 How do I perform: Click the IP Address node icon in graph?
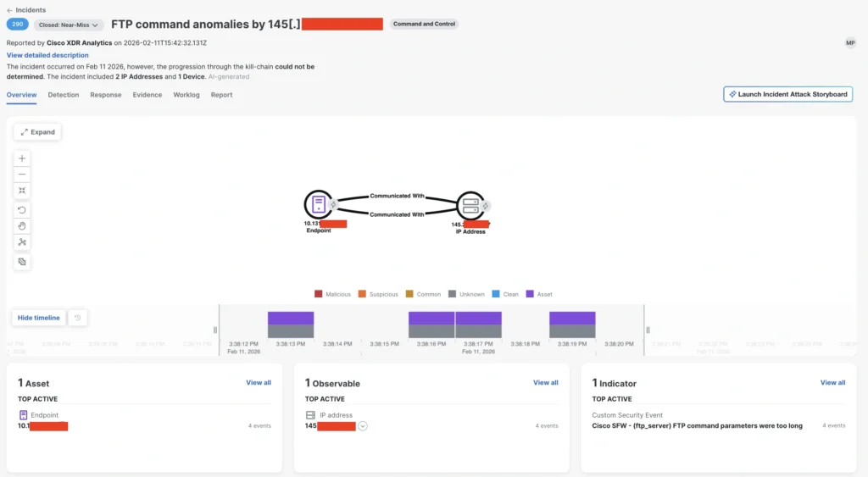[x=469, y=206]
